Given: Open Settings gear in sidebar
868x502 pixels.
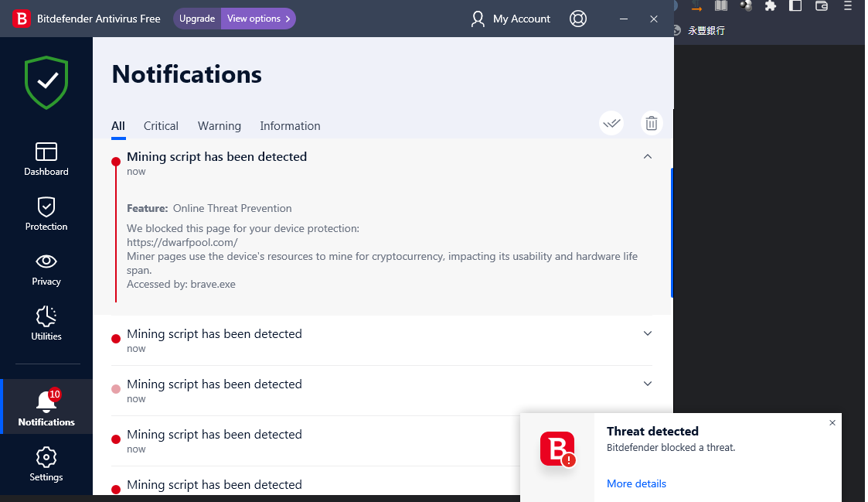Looking at the screenshot, I should (46, 464).
